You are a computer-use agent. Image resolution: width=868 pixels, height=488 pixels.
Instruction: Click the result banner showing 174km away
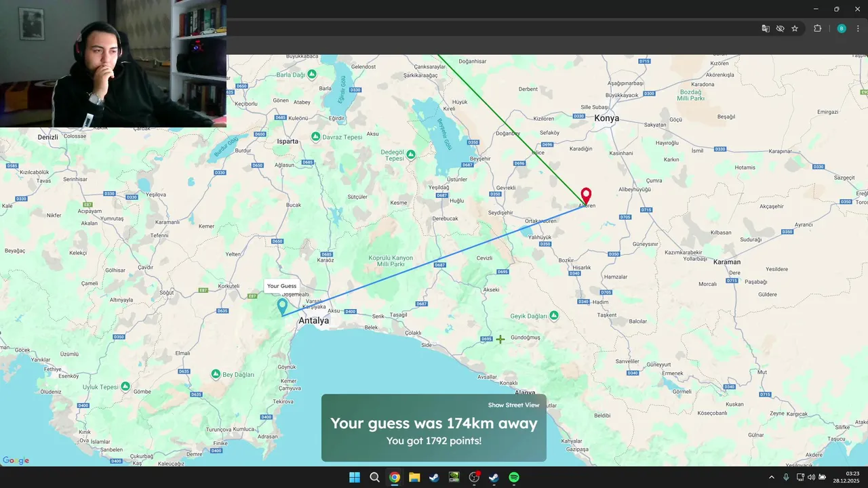(434, 428)
